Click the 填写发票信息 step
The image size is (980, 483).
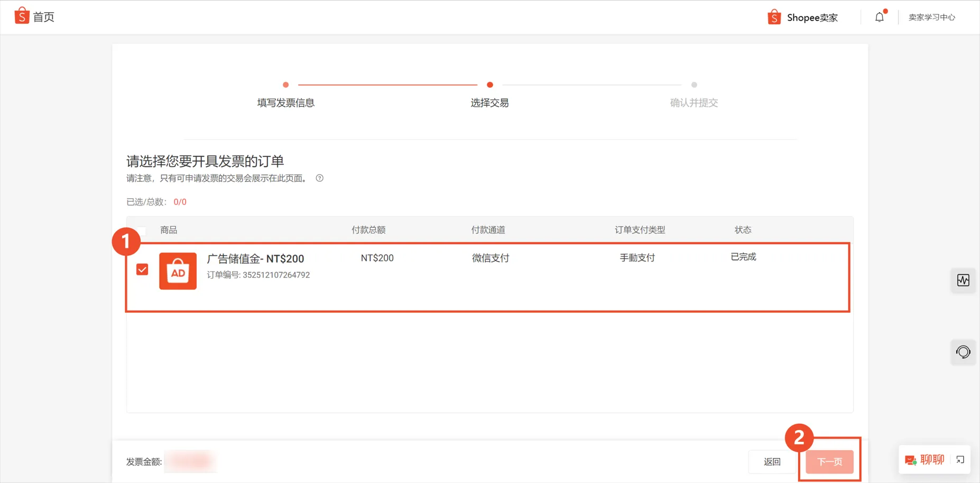[285, 103]
